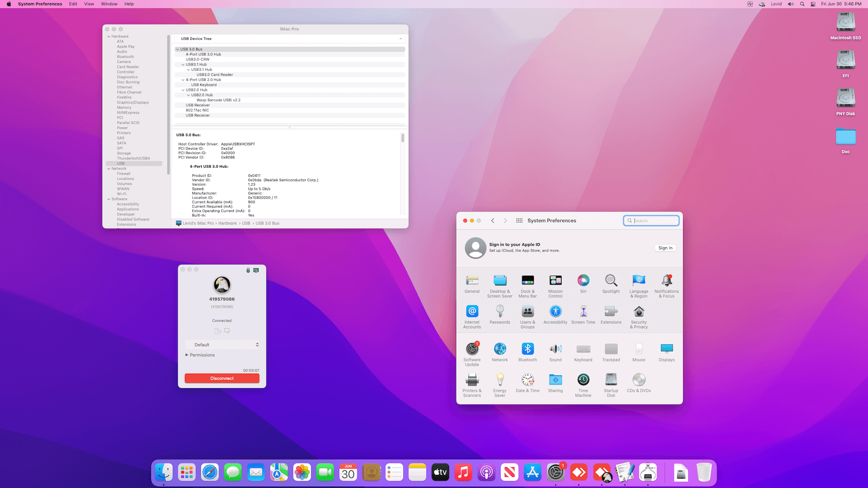This screenshot has height=488, width=868.
Task: Click the System Preferences search field
Action: [x=654, y=221]
